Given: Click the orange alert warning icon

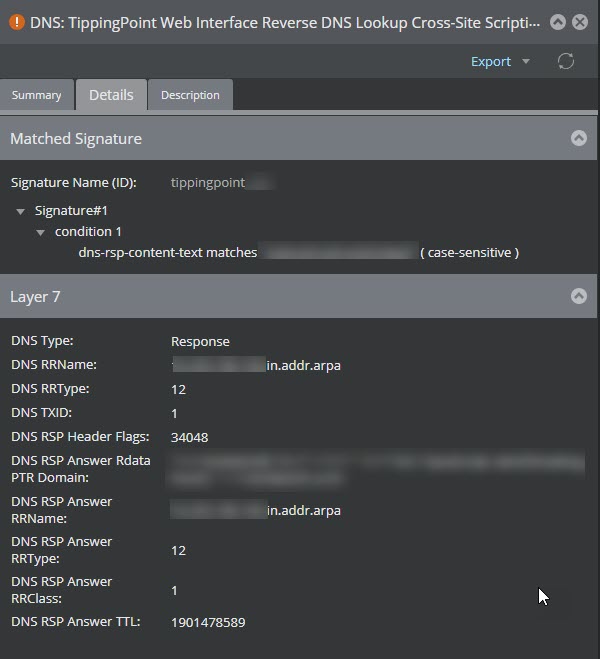Looking at the screenshot, I should 17,22.
